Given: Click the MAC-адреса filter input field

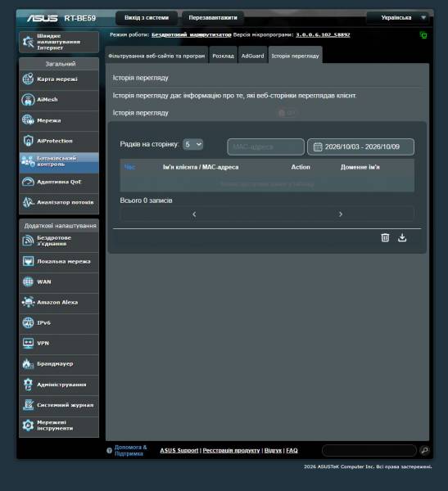Looking at the screenshot, I should click(x=265, y=146).
